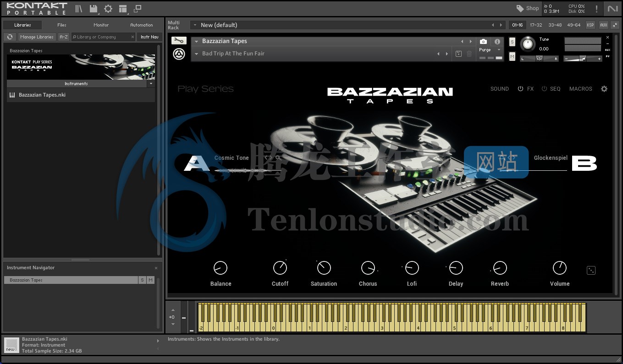Solo the Bazzazian Tapes instrument header
Image resolution: width=623 pixels, height=364 pixels.
coord(512,42)
